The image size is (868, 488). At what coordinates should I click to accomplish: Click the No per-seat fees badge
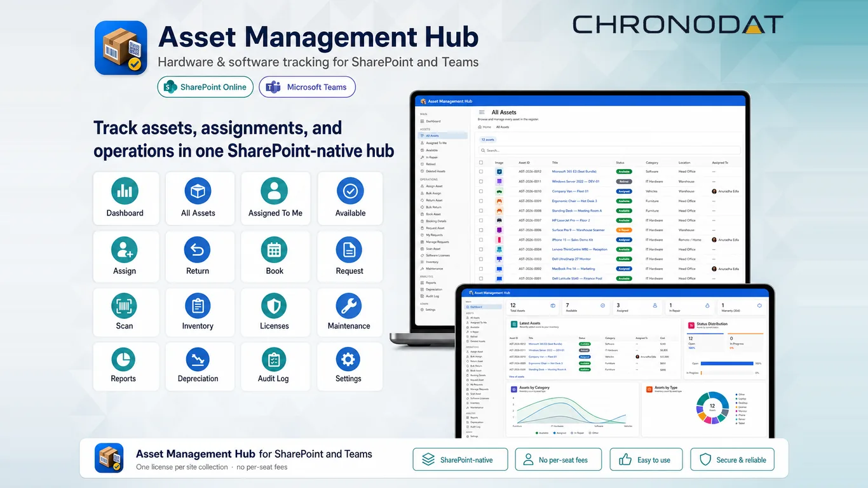click(x=558, y=460)
